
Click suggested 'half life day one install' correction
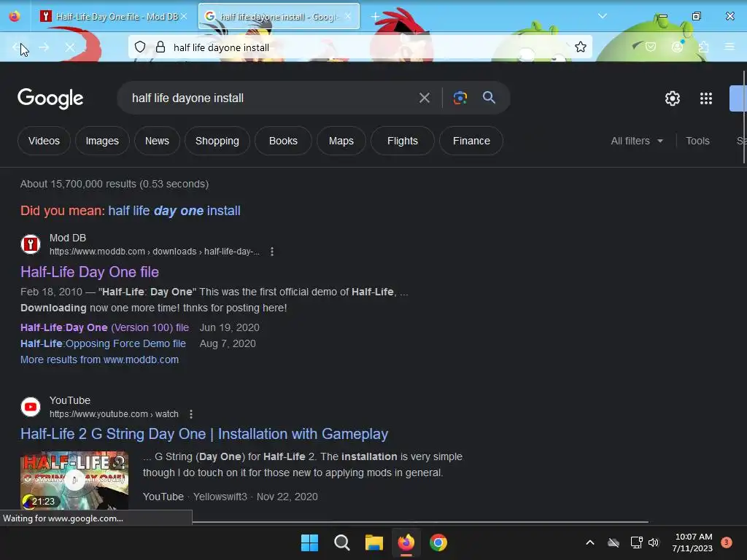[174, 211]
